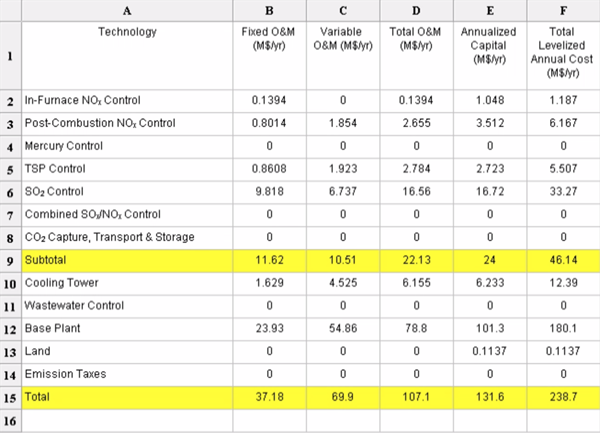Click the value 16.72

click(490, 192)
